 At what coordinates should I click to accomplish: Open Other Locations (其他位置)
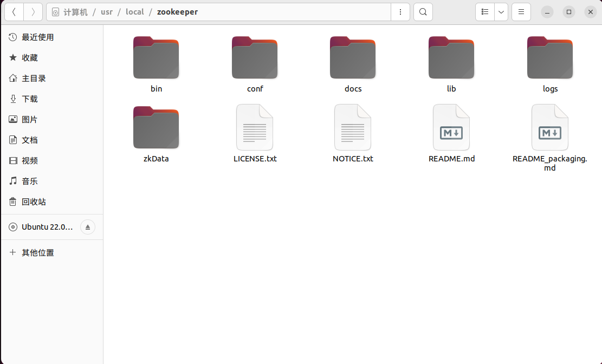pos(52,252)
